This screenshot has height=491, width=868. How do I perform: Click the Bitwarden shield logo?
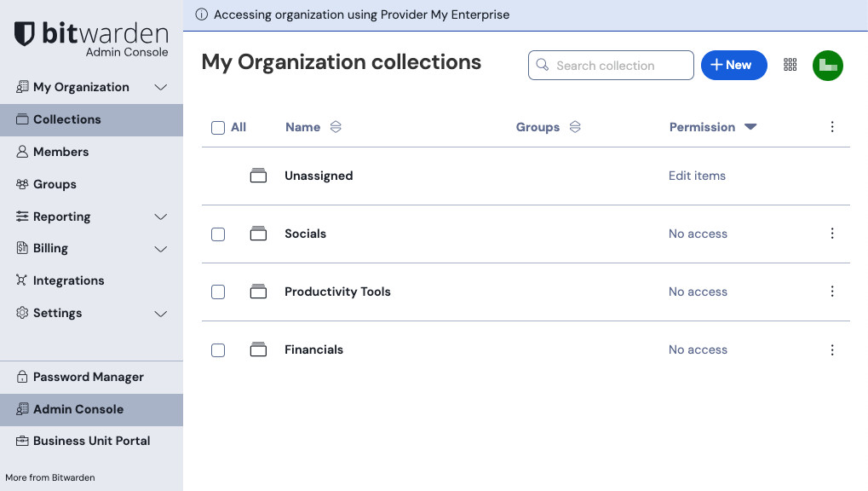point(26,35)
